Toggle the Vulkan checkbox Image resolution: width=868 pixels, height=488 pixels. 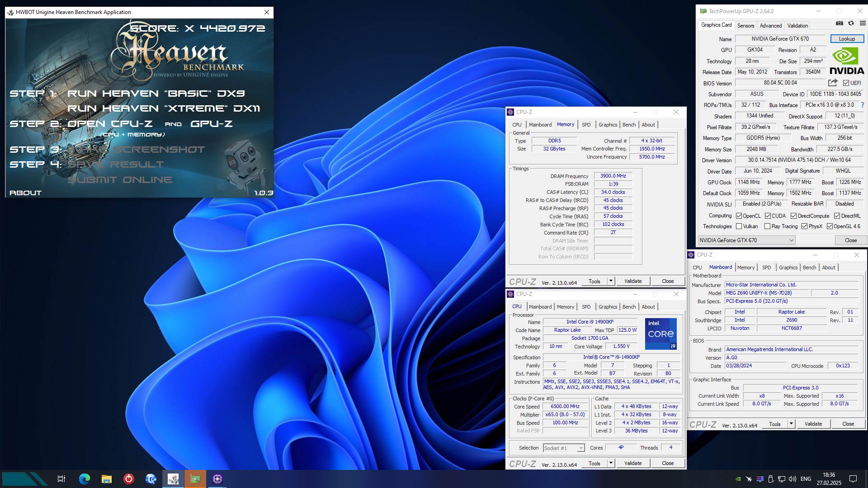739,226
